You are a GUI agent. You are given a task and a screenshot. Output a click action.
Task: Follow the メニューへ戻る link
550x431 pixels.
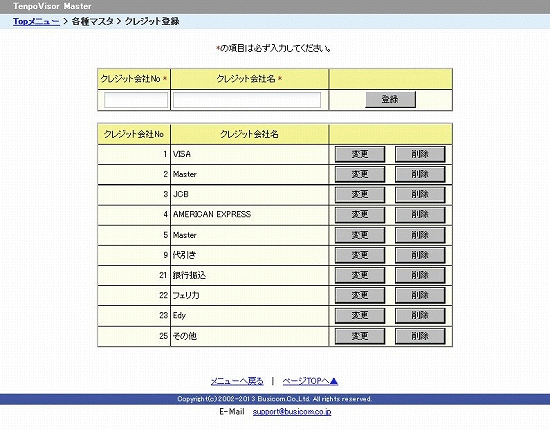pos(237,381)
